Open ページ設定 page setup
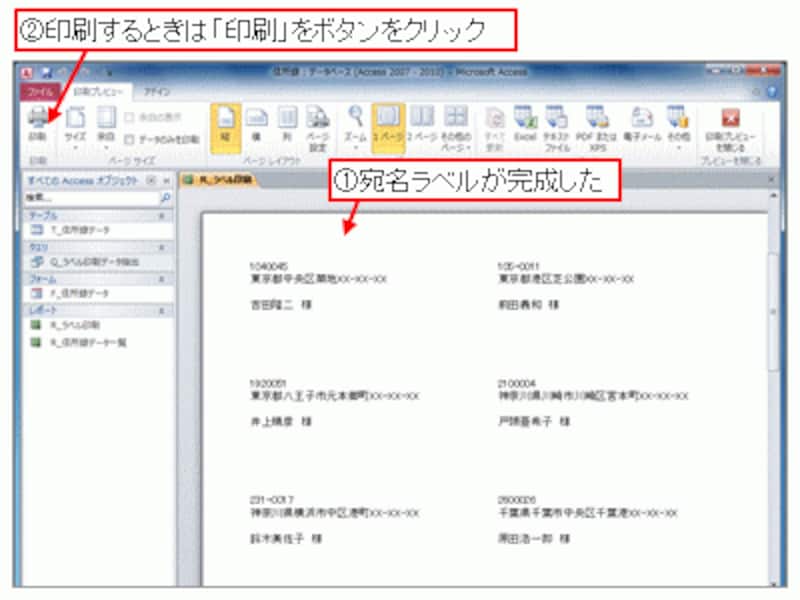 pos(317,129)
